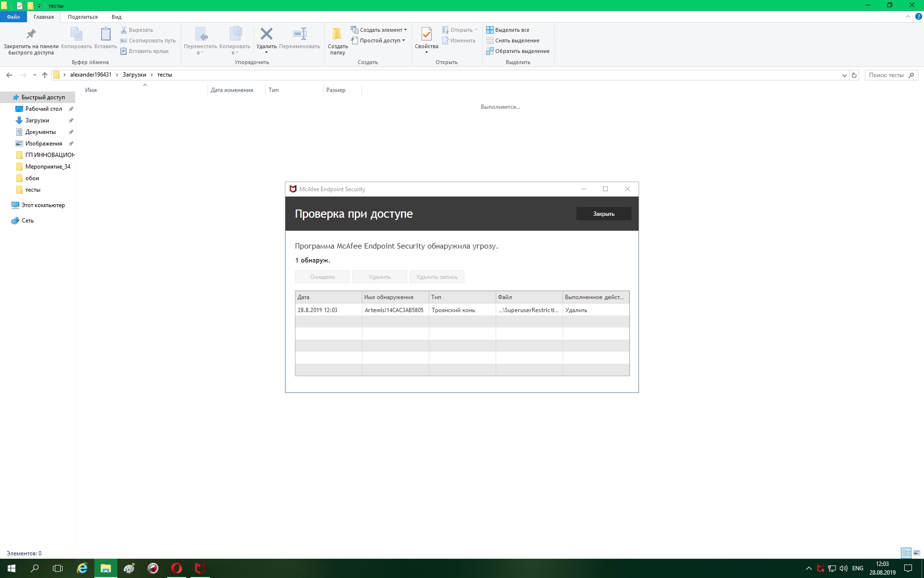This screenshot has width=924, height=578.
Task: Open McAfee icon in the taskbar
Action: [200, 568]
